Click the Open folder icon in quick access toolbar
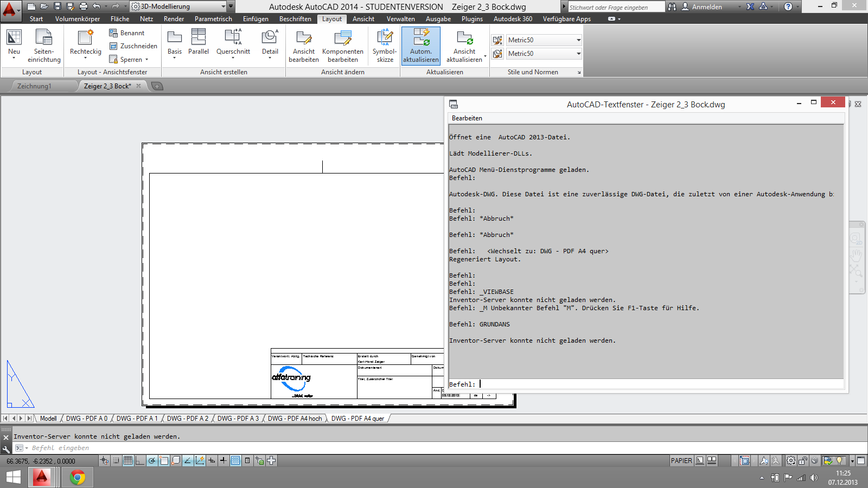This screenshot has height=488, width=868. (x=44, y=7)
